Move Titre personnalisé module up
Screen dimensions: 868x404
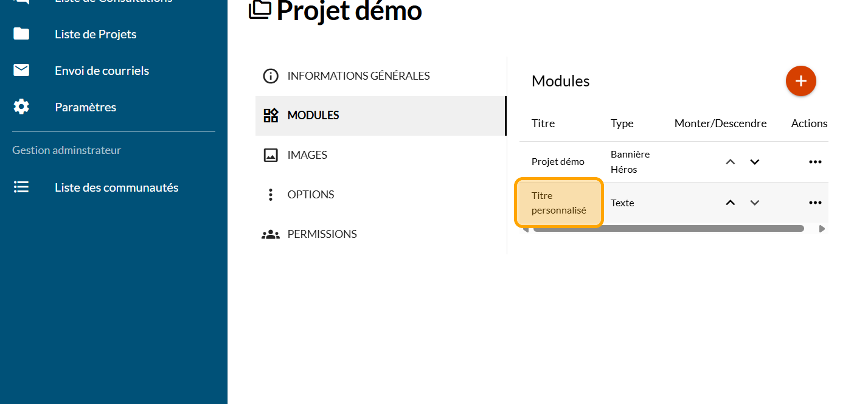click(731, 203)
